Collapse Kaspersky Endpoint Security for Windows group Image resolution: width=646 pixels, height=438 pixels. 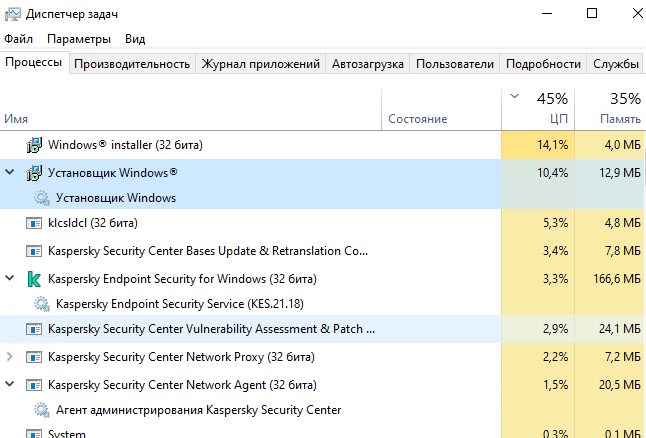(9, 278)
